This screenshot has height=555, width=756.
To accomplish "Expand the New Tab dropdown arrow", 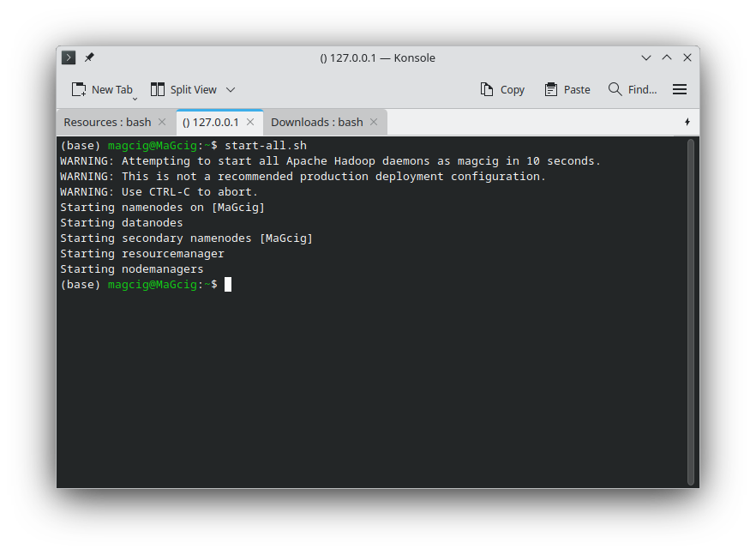I will click(x=135, y=99).
